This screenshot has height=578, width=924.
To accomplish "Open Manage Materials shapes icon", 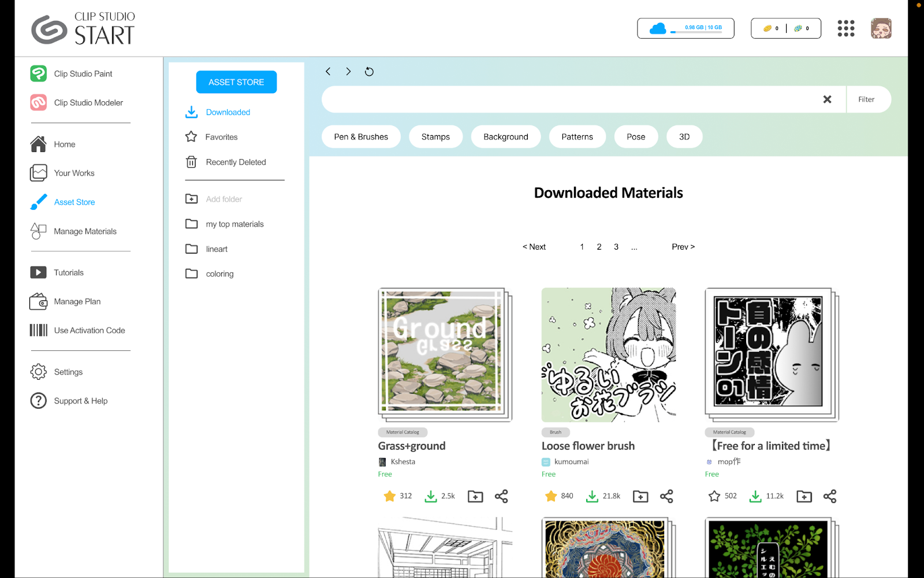I will [x=39, y=231].
